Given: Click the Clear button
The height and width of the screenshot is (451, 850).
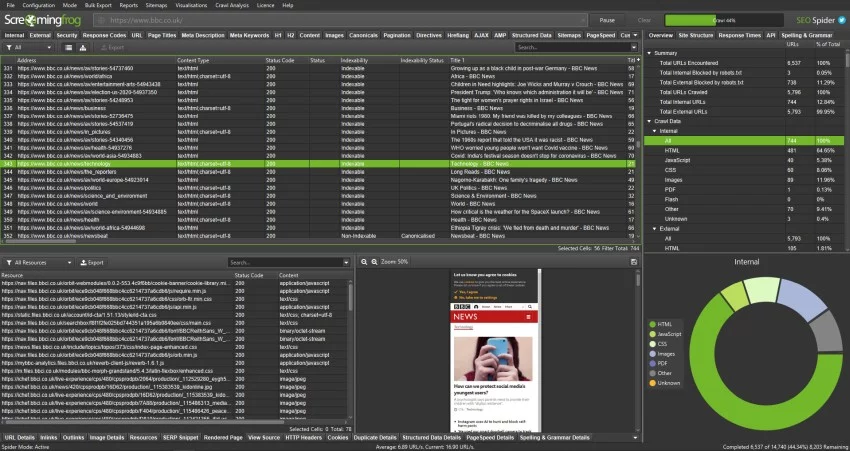Looking at the screenshot, I should point(644,21).
